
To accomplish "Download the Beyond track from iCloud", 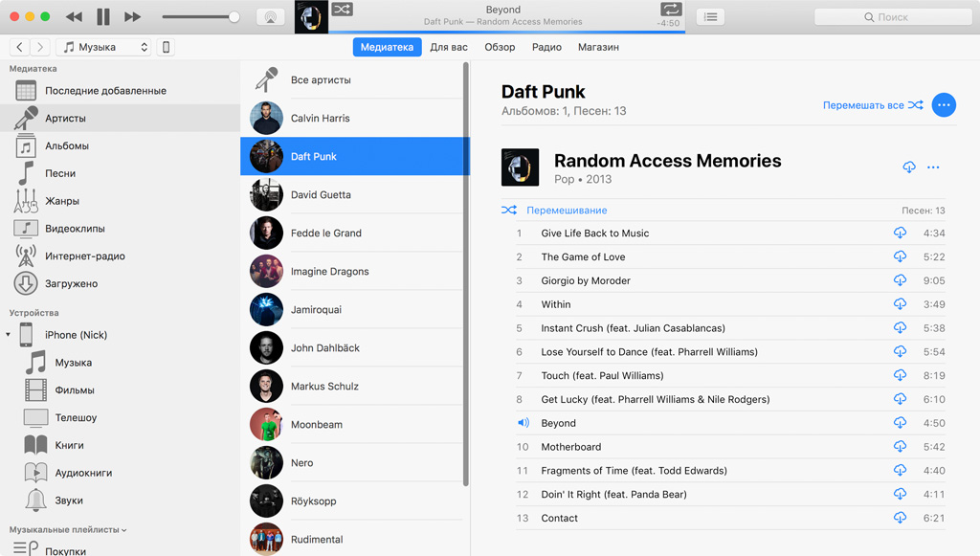I will [900, 423].
